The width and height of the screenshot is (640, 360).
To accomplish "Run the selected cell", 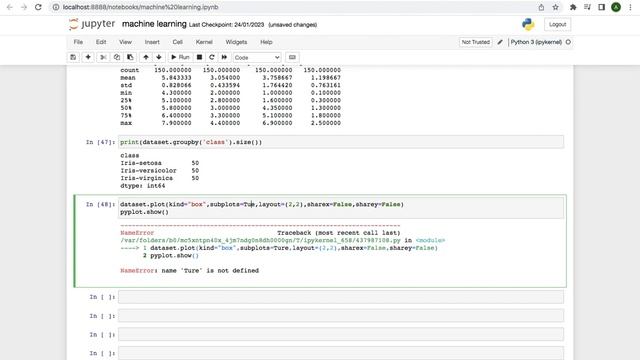I will coord(180,58).
